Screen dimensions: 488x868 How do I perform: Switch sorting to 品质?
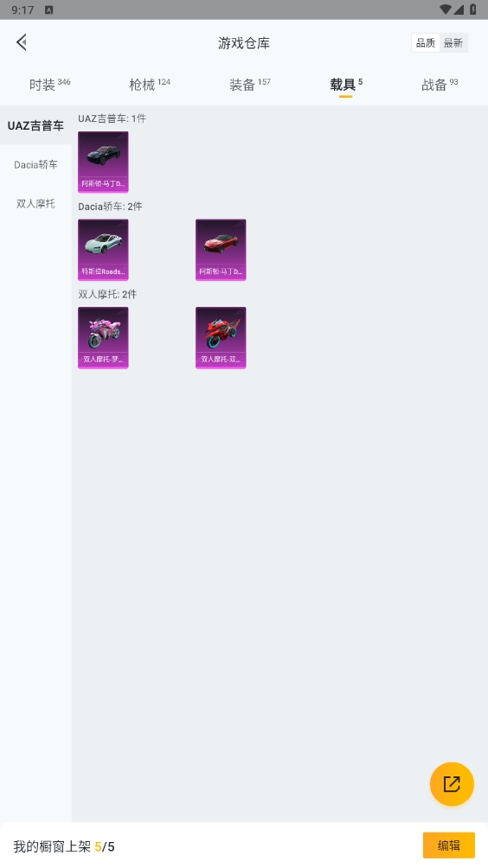[426, 43]
